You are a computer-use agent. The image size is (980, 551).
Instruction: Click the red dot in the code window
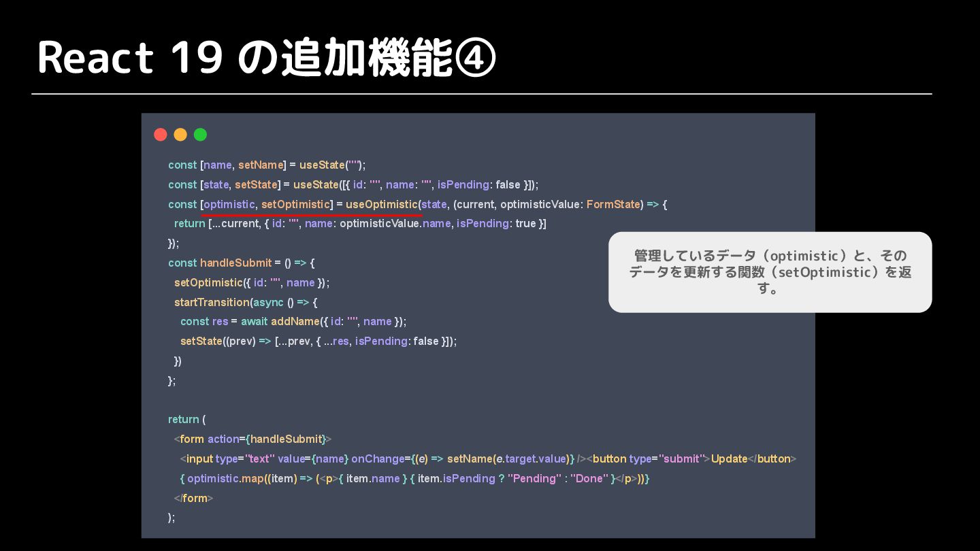coord(161,135)
